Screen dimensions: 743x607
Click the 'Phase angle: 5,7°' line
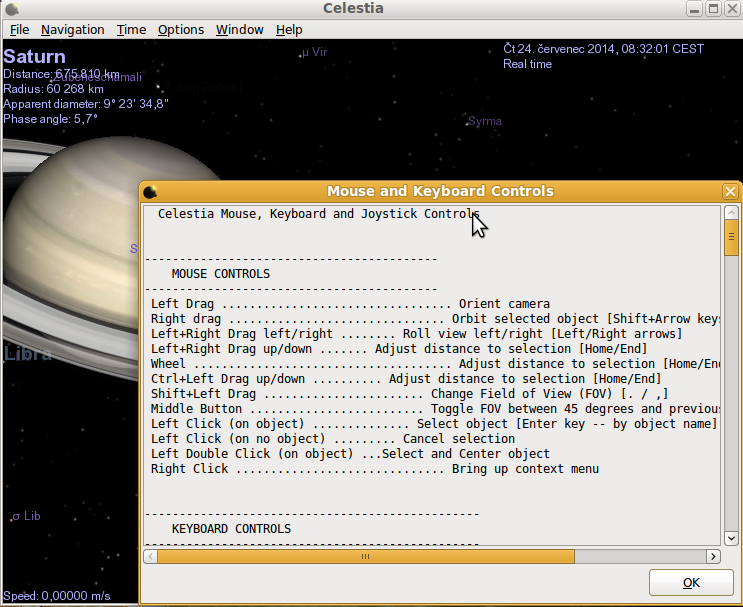coord(50,119)
